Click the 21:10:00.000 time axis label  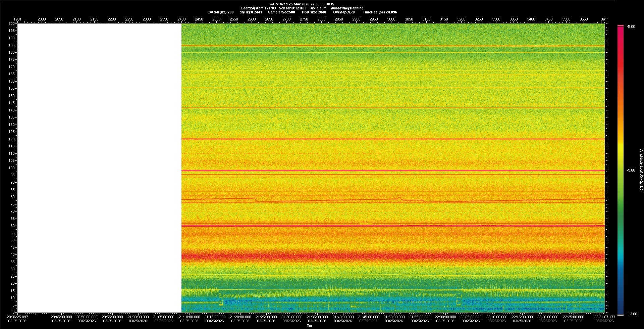(189, 317)
